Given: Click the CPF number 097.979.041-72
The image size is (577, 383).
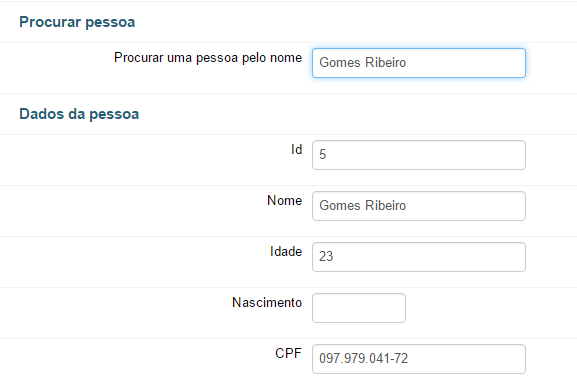Looking at the screenshot, I should tap(364, 358).
